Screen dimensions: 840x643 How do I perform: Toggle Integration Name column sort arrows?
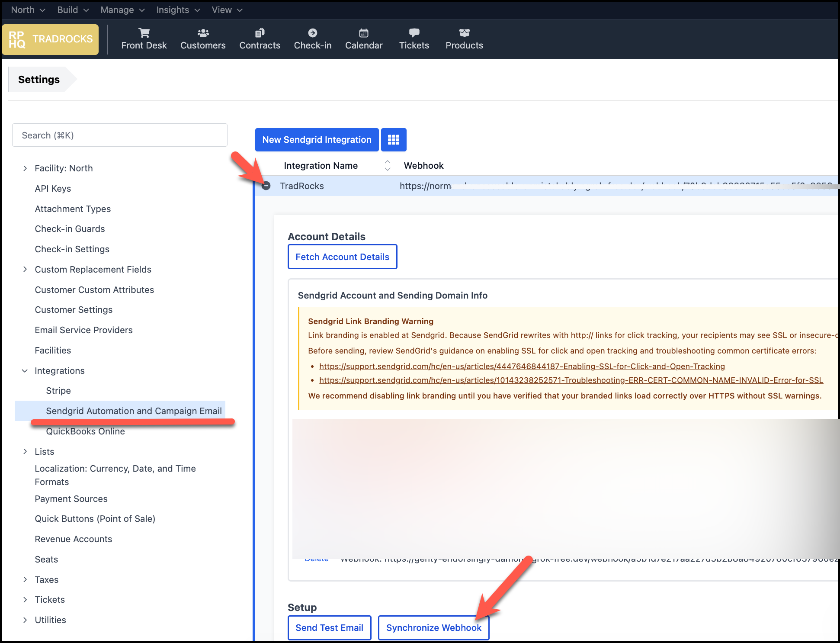tap(388, 166)
